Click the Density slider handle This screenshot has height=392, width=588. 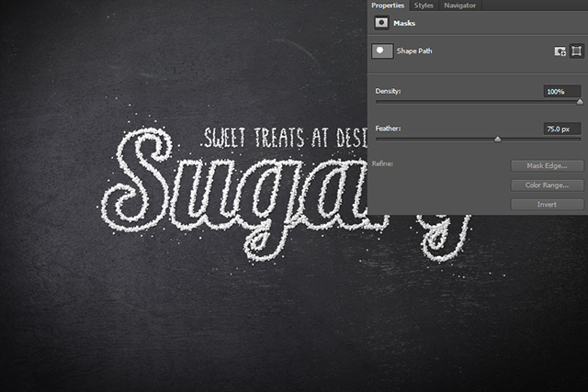coord(580,102)
